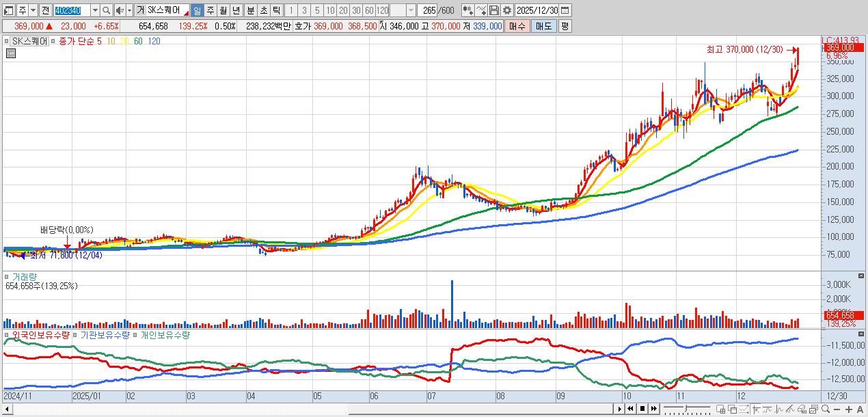Save chart with the floppy disk icon

494,10
